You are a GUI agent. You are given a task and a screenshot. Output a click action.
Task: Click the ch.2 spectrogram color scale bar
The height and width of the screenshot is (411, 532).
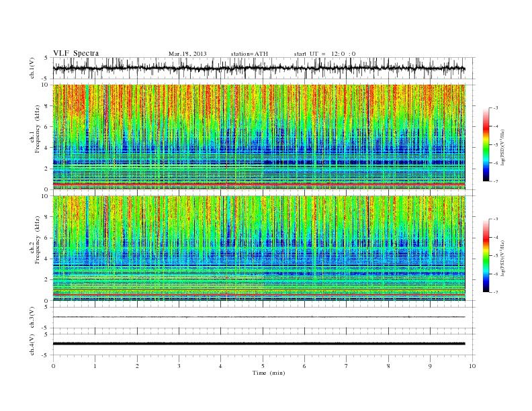pos(486,255)
